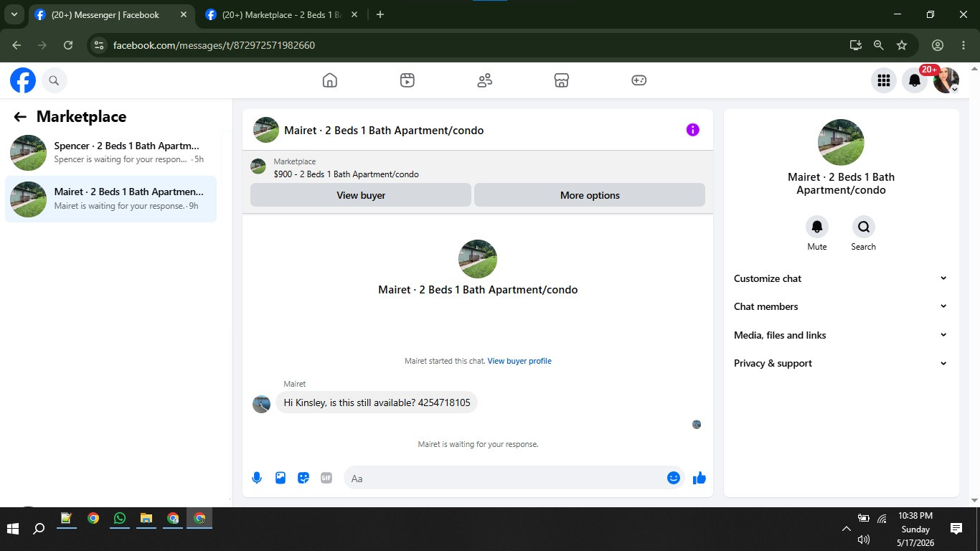Click the View buyer button
Image resolution: width=980 pixels, height=551 pixels.
coord(361,195)
